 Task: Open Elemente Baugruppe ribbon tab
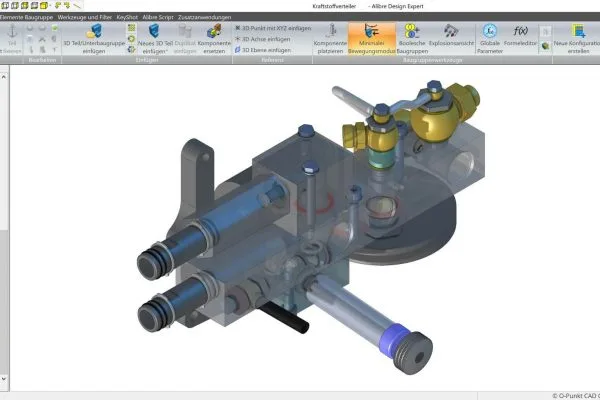pos(26,17)
